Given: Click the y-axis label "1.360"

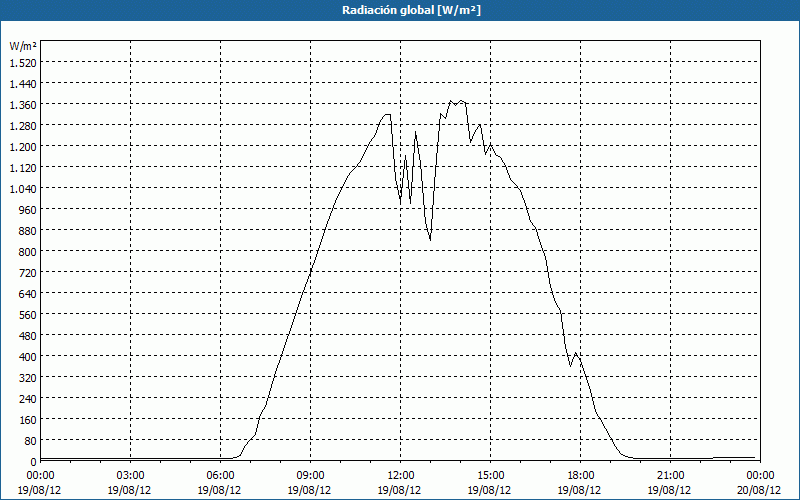Looking at the screenshot, I should 23,105.
